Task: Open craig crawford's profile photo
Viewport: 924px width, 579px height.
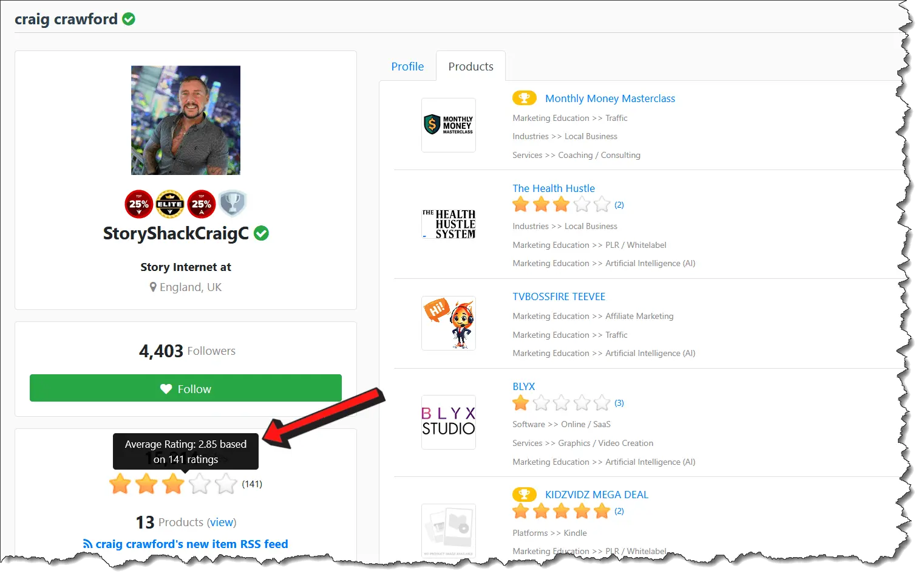Action: point(186,120)
